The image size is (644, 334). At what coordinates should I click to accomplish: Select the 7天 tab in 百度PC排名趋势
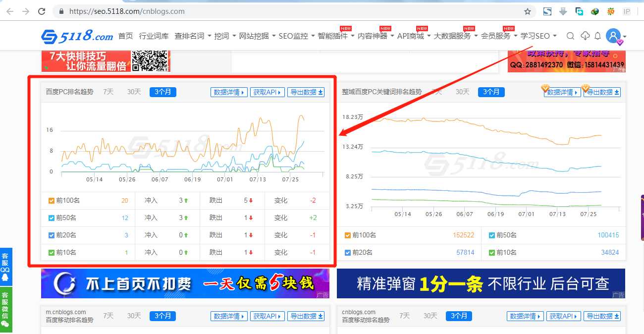tap(108, 92)
